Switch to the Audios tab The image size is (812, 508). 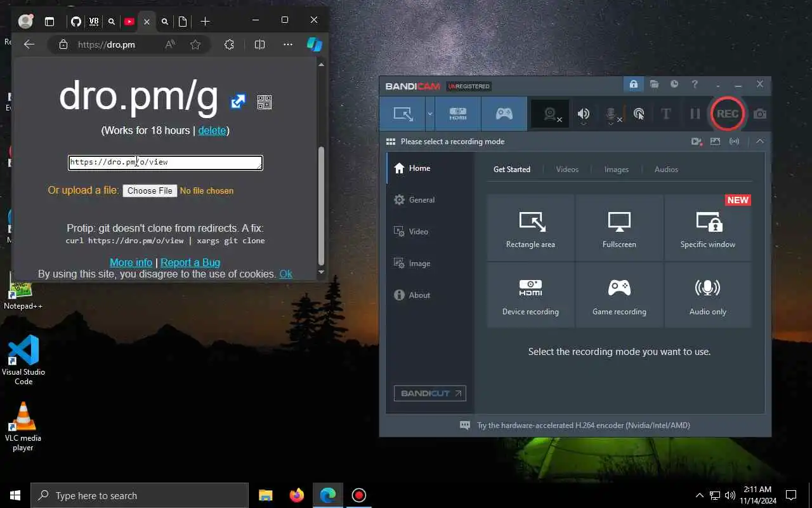(666, 170)
